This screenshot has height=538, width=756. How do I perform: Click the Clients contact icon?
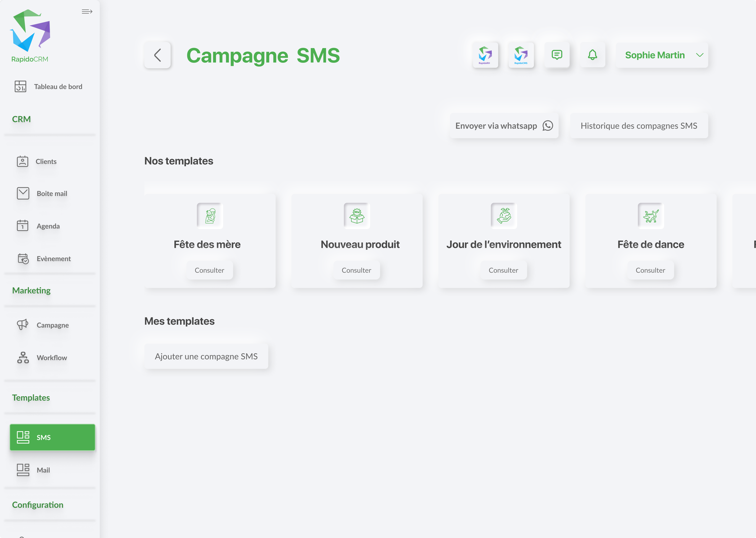(x=22, y=161)
